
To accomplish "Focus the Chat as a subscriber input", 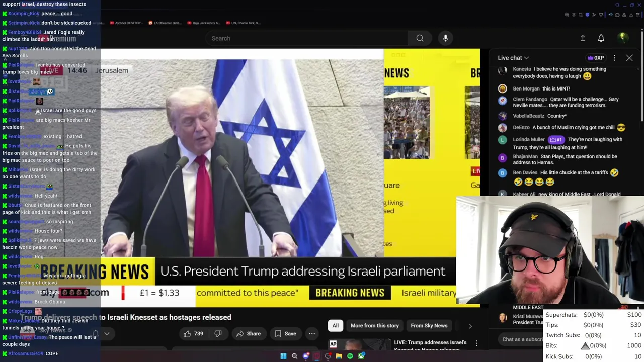I will (522, 339).
